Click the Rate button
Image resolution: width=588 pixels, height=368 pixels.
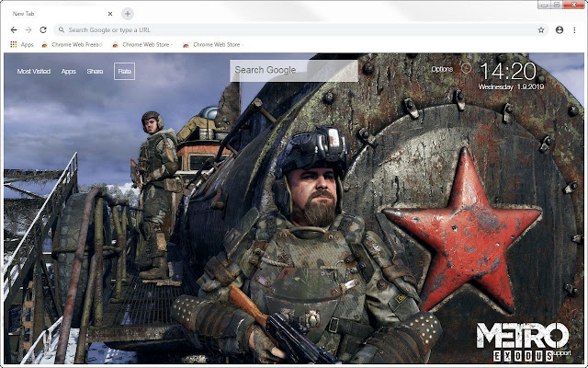tap(125, 72)
